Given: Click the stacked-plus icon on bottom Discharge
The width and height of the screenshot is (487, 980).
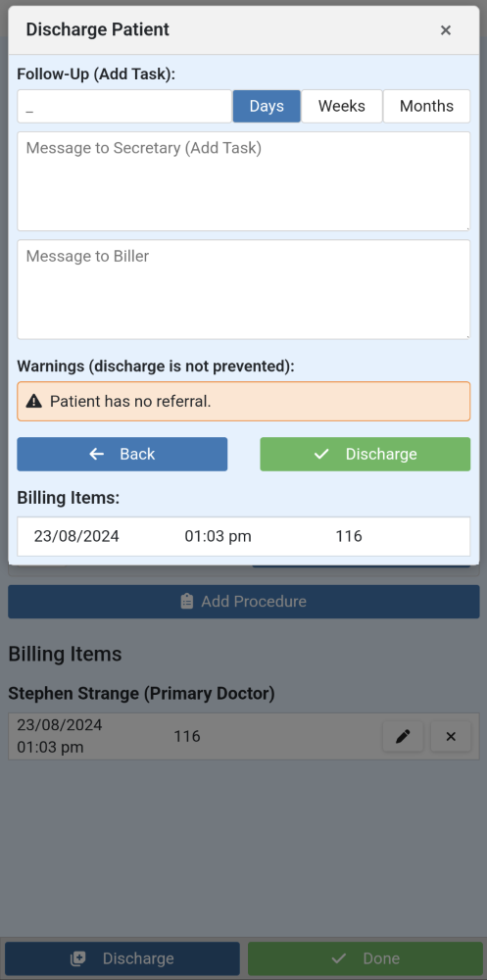Looking at the screenshot, I should pyautogui.click(x=78, y=958).
